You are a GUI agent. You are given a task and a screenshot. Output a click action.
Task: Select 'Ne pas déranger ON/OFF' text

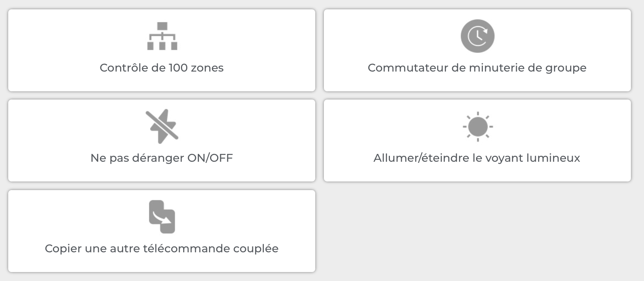(x=162, y=158)
